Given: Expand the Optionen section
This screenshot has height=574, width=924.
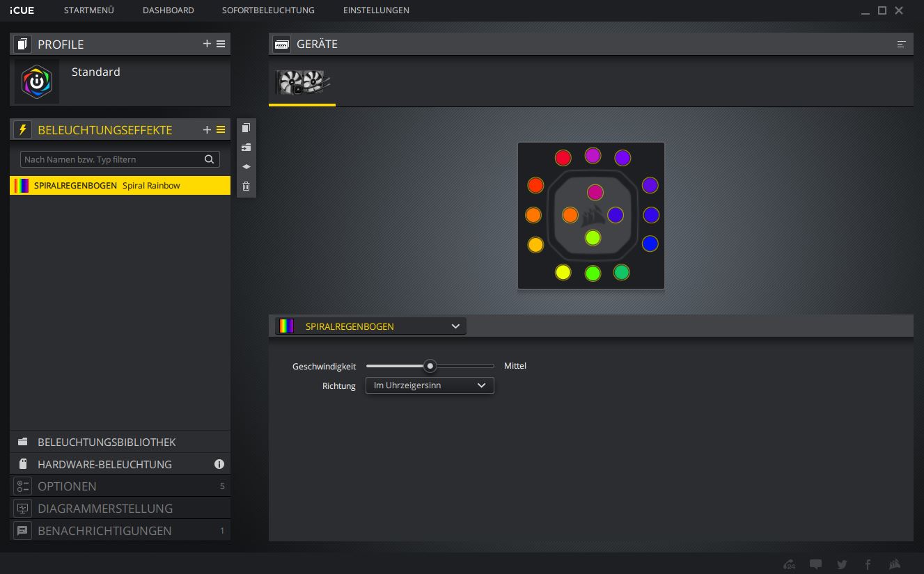Looking at the screenshot, I should pyautogui.click(x=120, y=486).
